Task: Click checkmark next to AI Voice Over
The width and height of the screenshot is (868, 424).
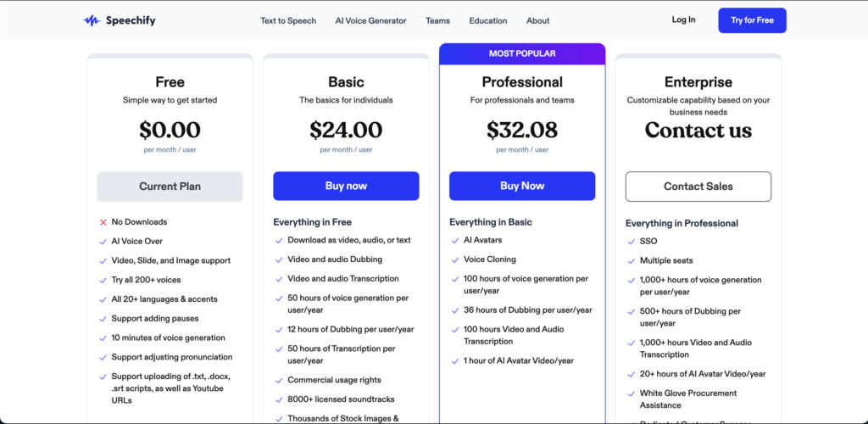Action: tap(103, 242)
